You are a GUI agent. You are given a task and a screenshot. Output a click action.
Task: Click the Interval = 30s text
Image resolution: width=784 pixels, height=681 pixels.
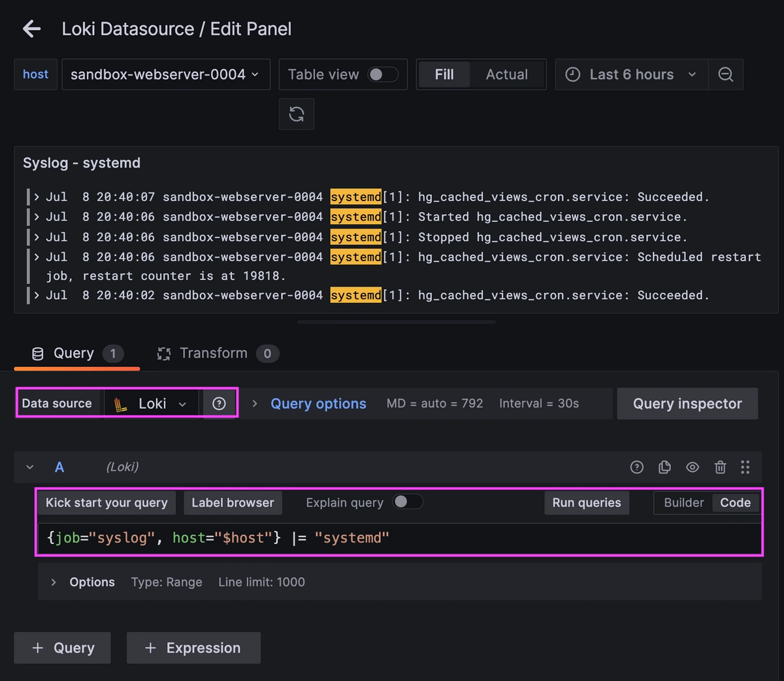pos(539,404)
